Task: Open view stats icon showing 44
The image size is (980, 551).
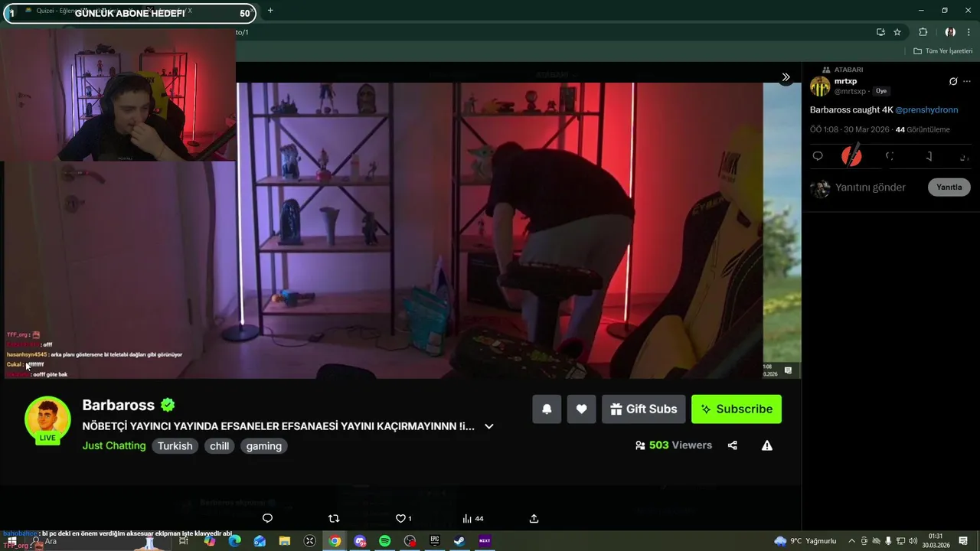Action: click(x=473, y=518)
